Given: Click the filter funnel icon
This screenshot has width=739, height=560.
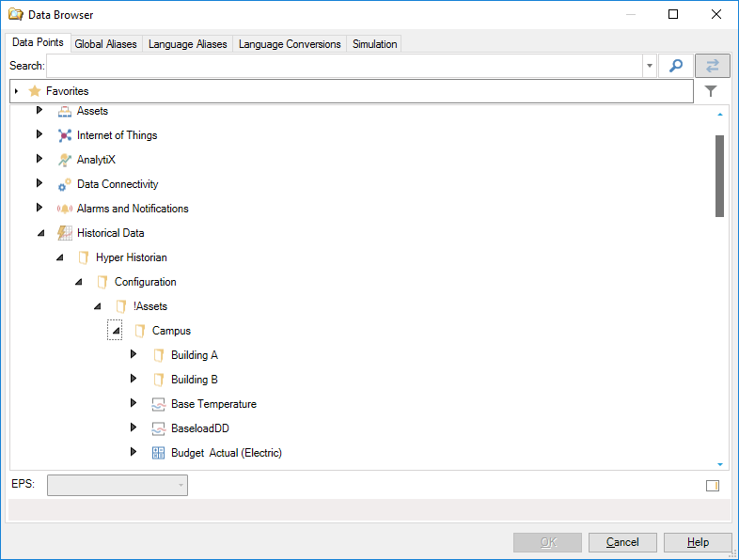Looking at the screenshot, I should click(711, 91).
